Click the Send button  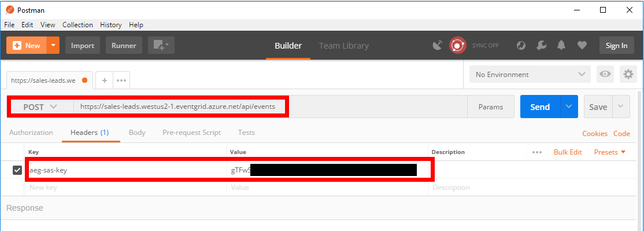click(540, 107)
